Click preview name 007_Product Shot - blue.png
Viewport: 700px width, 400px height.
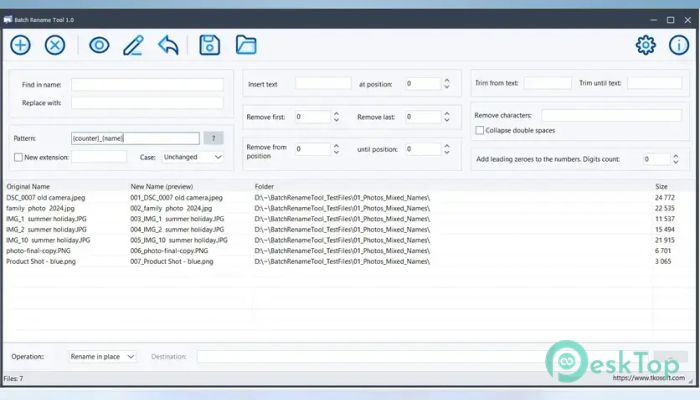tap(172, 262)
